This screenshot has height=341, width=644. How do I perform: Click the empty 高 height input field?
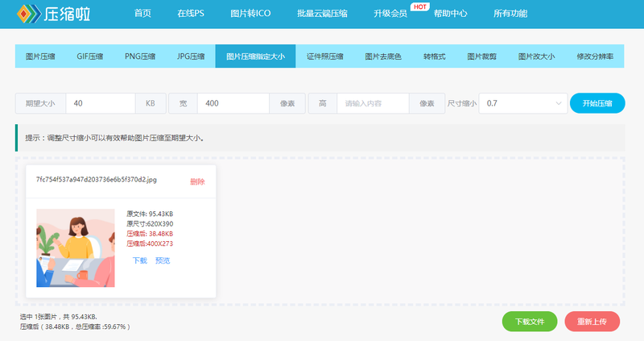pyautogui.click(x=373, y=103)
